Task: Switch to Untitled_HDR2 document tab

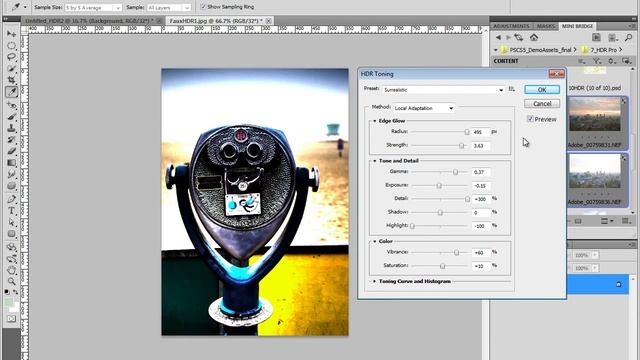Action: [x=89, y=20]
